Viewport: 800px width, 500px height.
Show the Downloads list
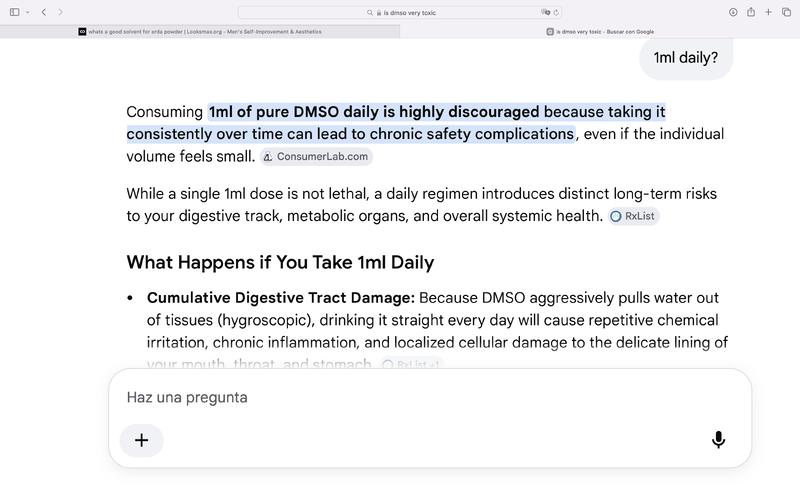(733, 12)
